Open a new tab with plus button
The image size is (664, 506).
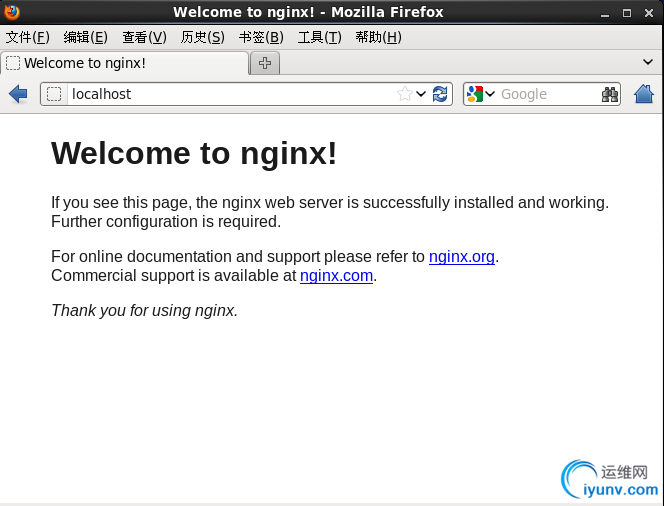(265, 63)
